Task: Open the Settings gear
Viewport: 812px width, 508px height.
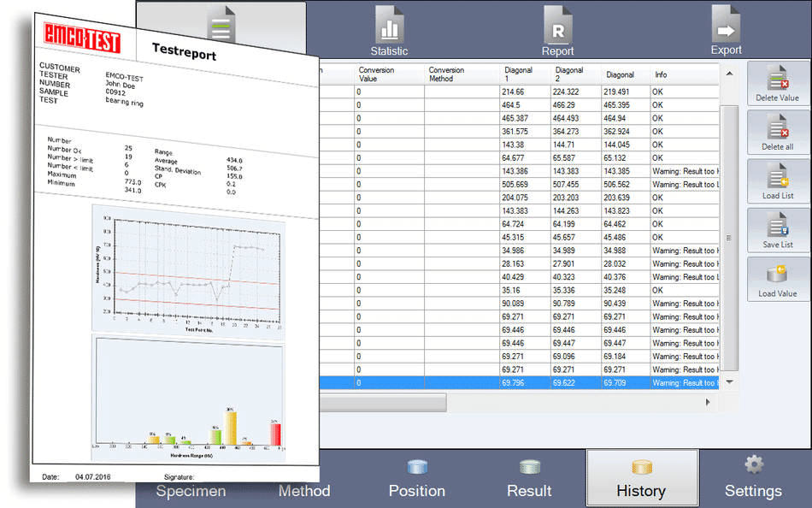Action: click(x=753, y=477)
